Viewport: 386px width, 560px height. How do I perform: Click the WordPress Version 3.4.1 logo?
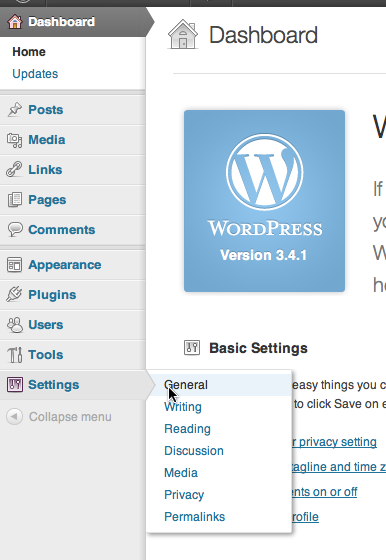point(264,201)
